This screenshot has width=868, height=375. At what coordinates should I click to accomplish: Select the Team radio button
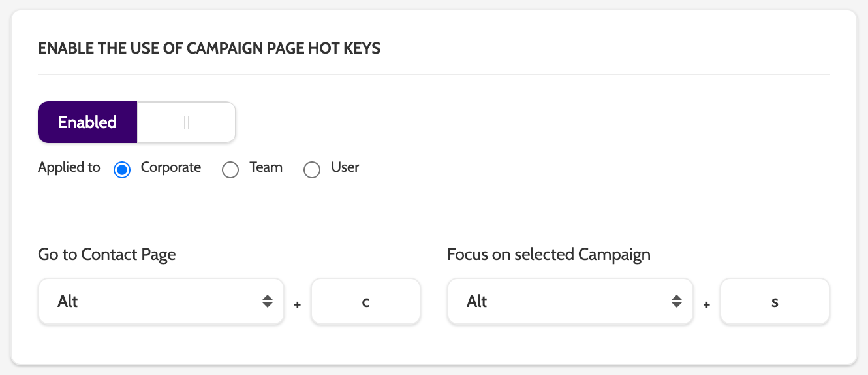click(230, 170)
